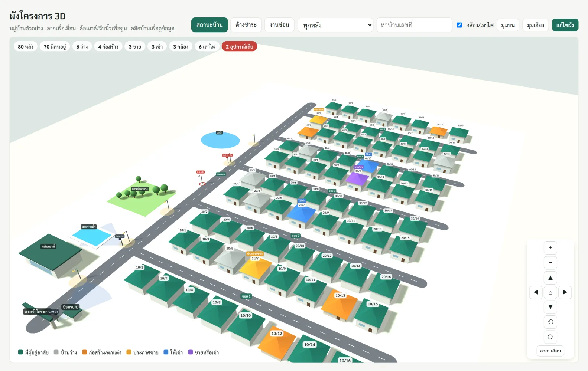Image resolution: width=588 pixels, height=371 pixels.
Task: Click the มุมเอียง view button
Action: click(x=535, y=25)
